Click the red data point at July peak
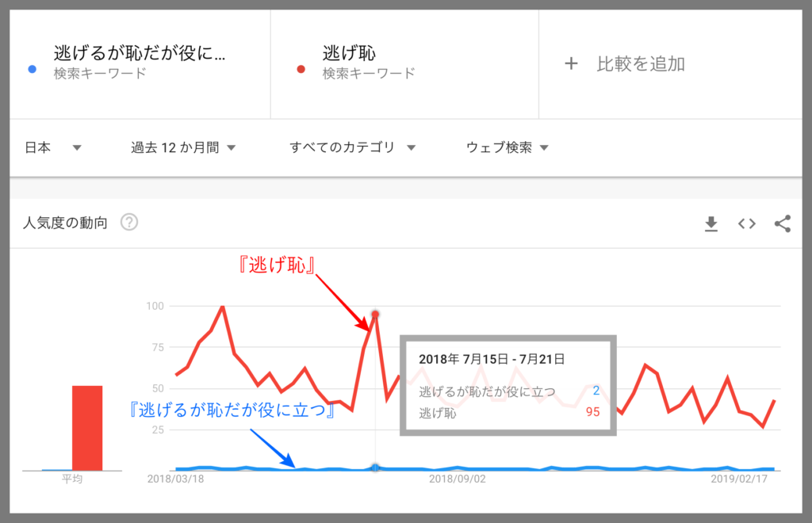This screenshot has width=812, height=523. point(375,314)
